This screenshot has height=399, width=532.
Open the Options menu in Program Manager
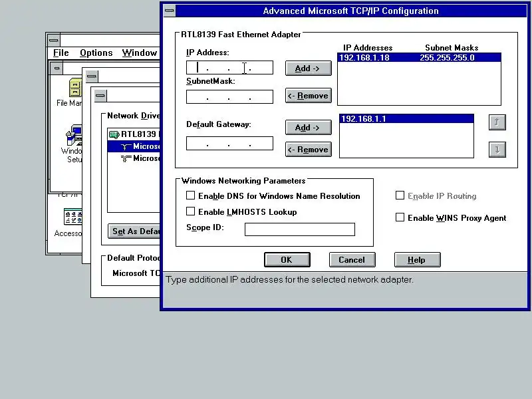[96, 53]
